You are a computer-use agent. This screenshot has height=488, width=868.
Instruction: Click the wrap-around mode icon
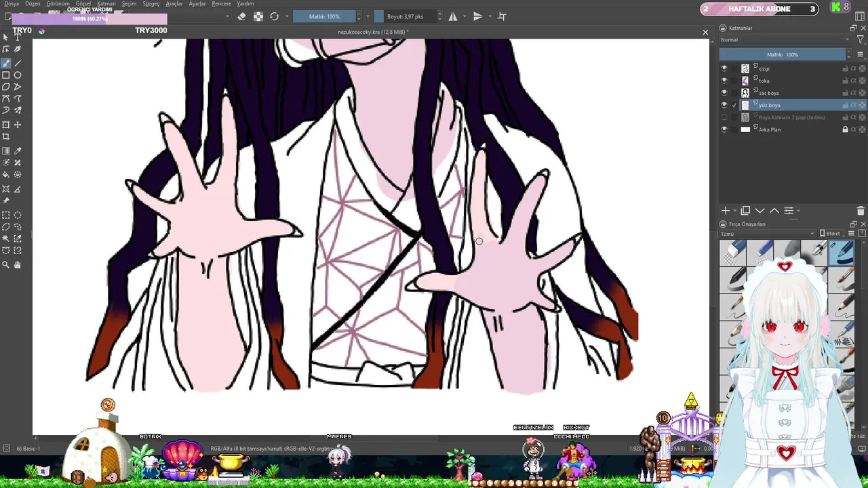tap(502, 16)
